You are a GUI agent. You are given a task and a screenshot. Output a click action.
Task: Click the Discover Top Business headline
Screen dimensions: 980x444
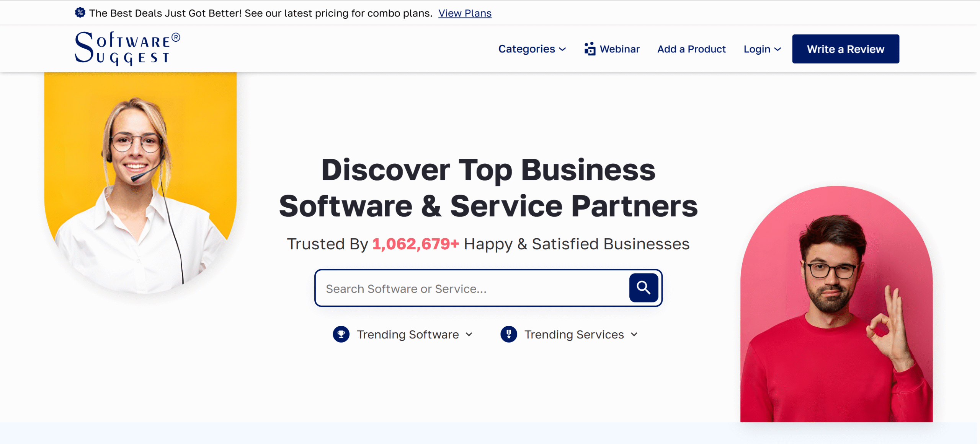[x=488, y=188]
